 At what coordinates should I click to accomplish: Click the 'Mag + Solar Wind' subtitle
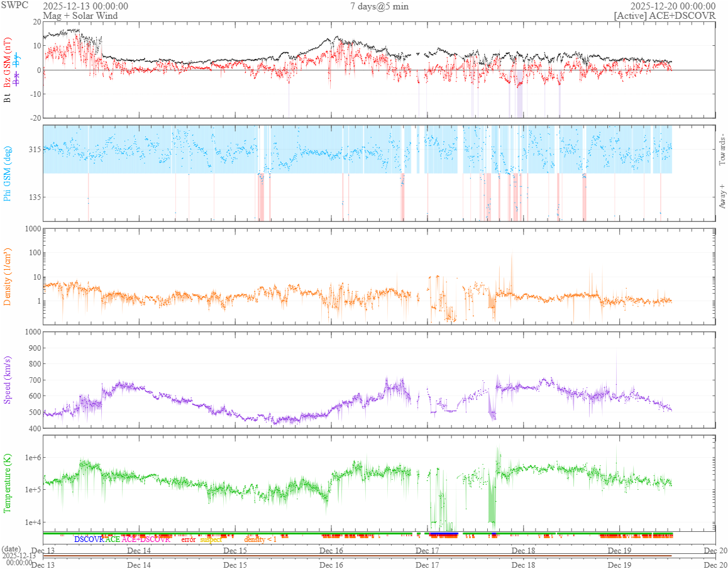point(80,16)
